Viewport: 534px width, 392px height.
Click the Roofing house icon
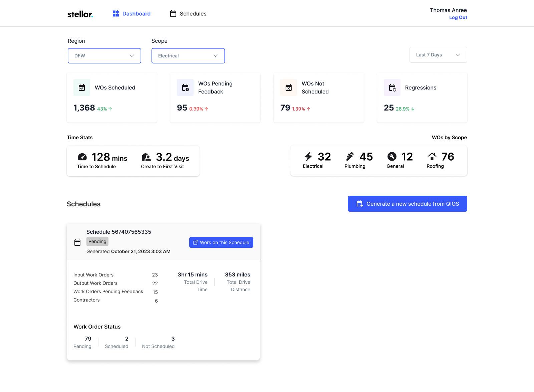(432, 156)
